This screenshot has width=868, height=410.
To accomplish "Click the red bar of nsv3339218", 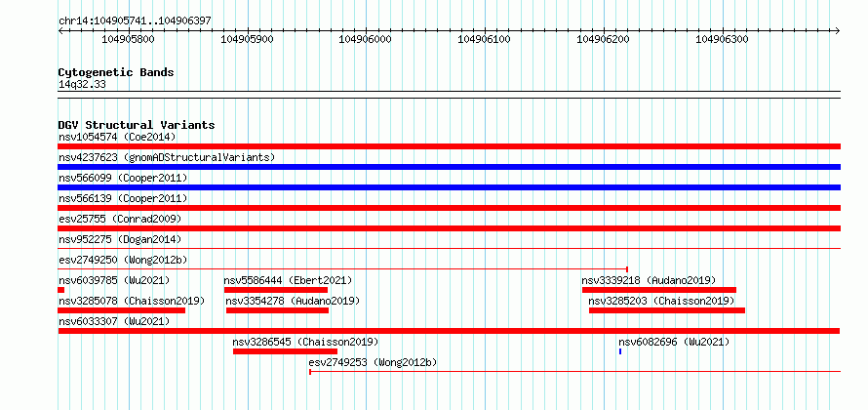I will pyautogui.click(x=659, y=290).
